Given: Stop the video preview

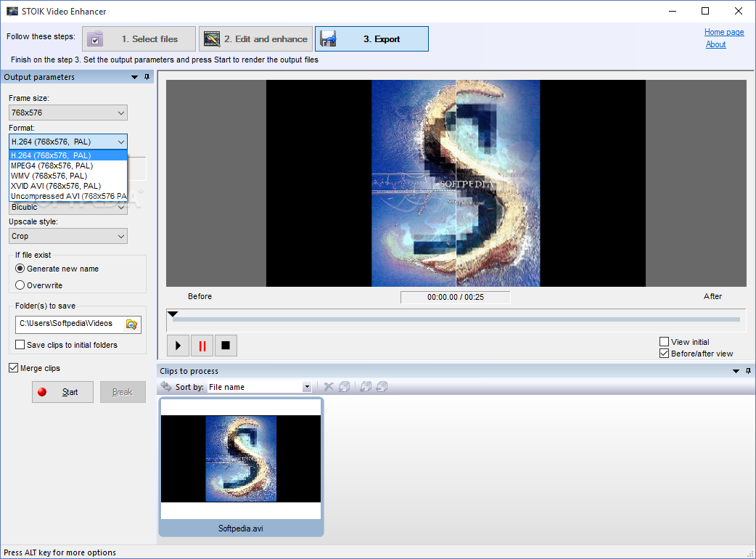Looking at the screenshot, I should (x=226, y=346).
